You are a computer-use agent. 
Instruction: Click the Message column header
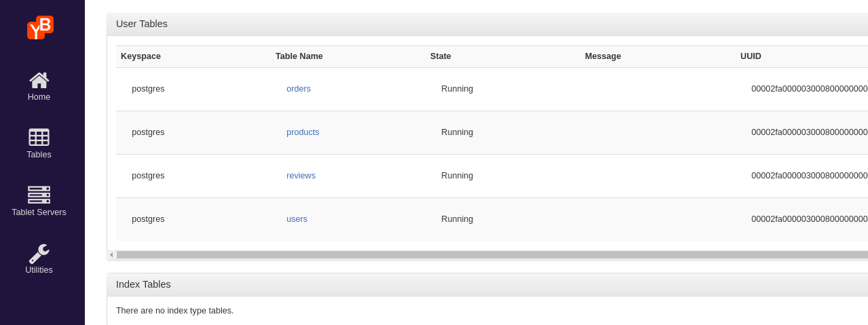click(603, 56)
